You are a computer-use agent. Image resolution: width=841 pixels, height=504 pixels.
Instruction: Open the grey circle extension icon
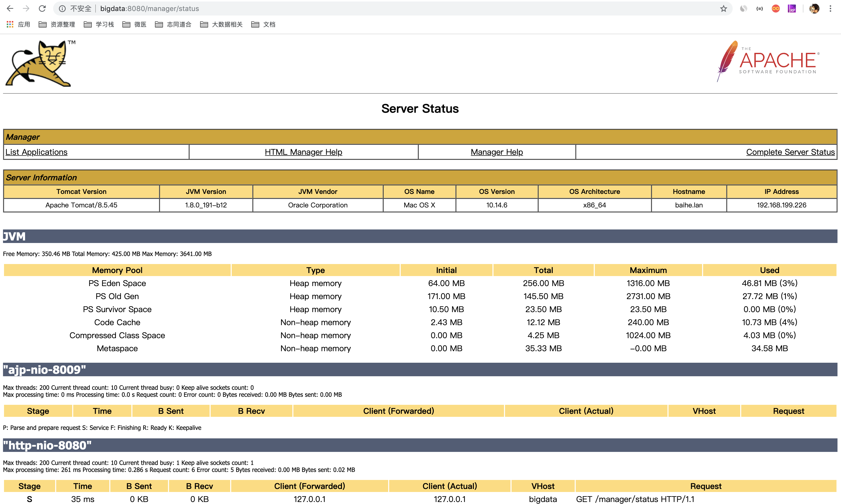point(743,9)
